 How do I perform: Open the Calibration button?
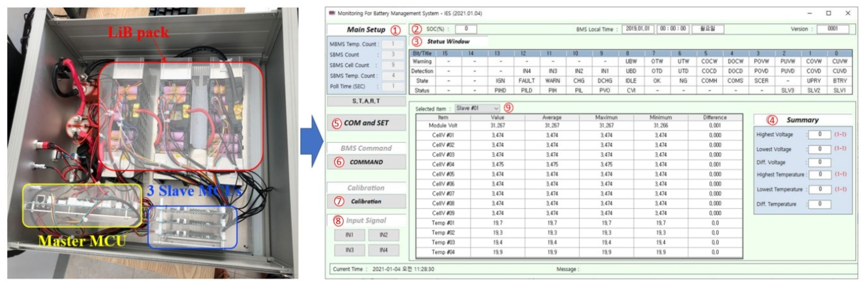click(x=366, y=201)
